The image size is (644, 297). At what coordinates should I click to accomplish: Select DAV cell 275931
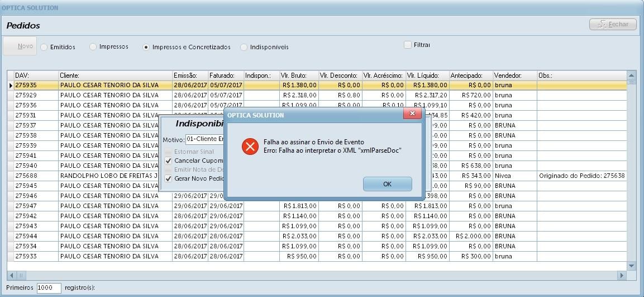tap(36, 115)
